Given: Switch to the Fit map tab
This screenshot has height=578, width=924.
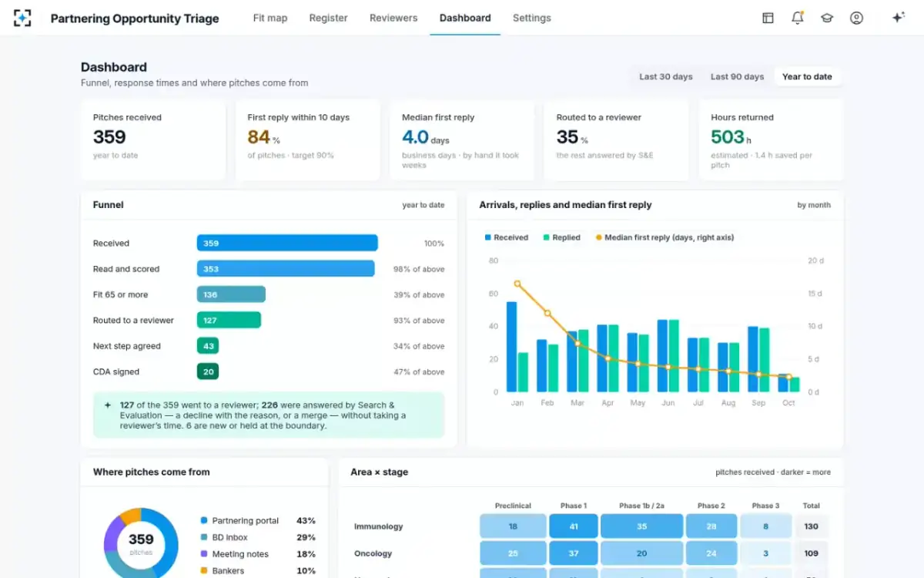Looking at the screenshot, I should pos(270,18).
